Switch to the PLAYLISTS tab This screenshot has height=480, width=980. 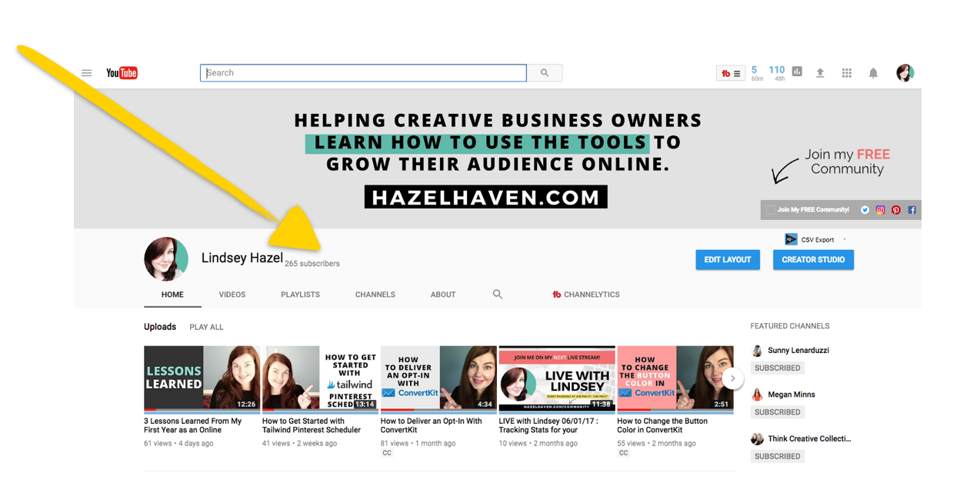[x=300, y=295]
